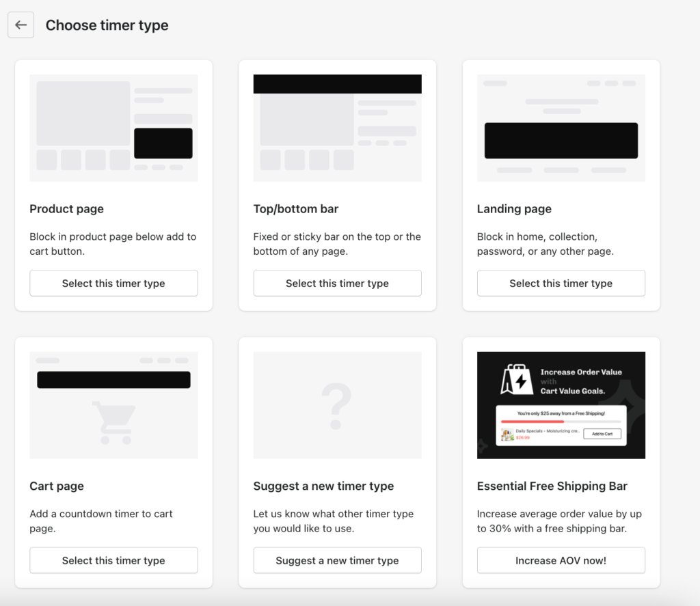Click the question mark icon in suggestion card
The height and width of the screenshot is (606, 700).
336,406
